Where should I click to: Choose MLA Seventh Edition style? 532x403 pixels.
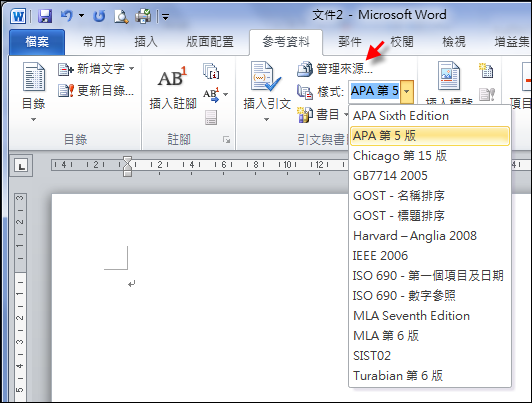pyautogui.click(x=430, y=316)
